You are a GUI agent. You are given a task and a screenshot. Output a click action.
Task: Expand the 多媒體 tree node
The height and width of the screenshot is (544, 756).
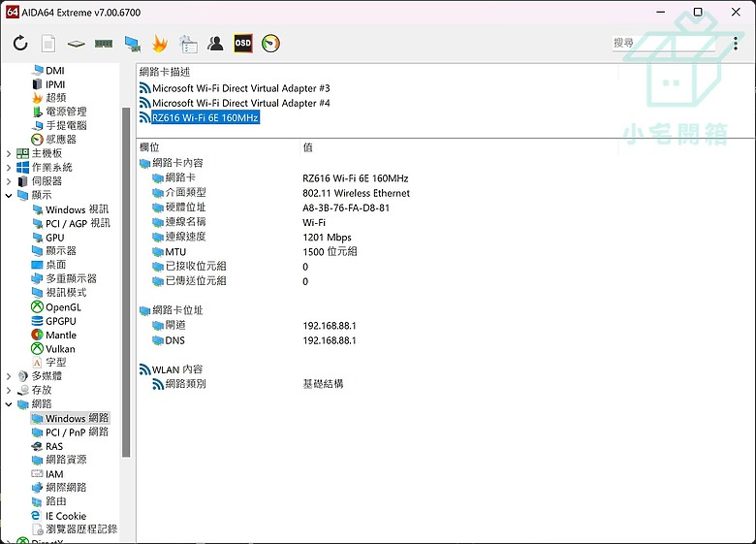pyautogui.click(x=8, y=376)
